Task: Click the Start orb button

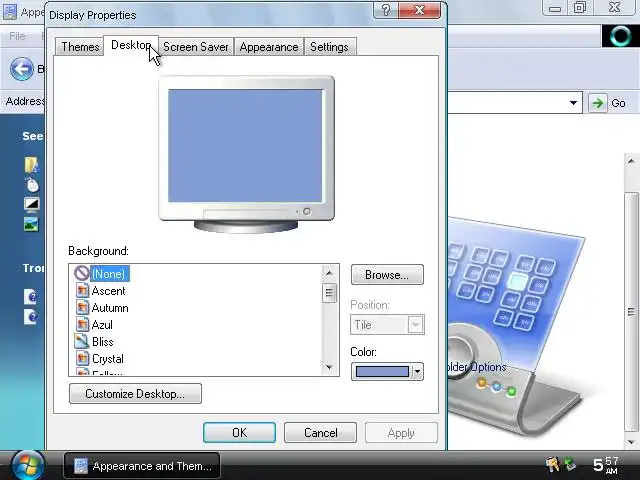Action: pyautogui.click(x=27, y=465)
